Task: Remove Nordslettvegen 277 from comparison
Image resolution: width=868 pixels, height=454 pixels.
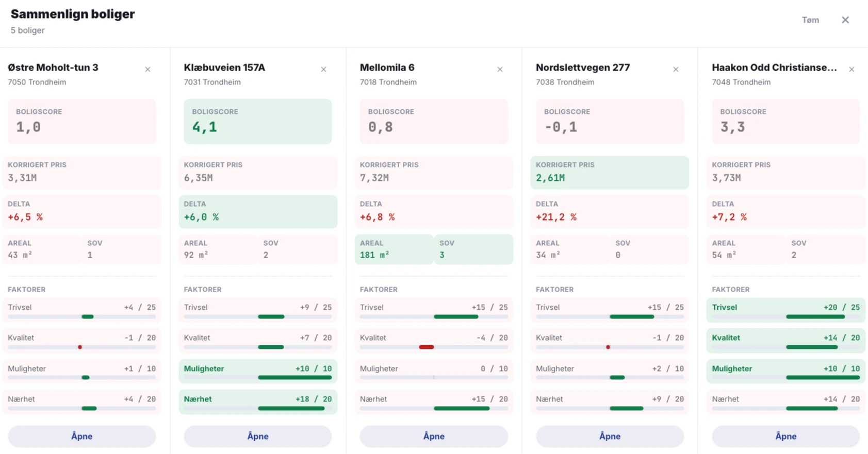Action: 676,69
